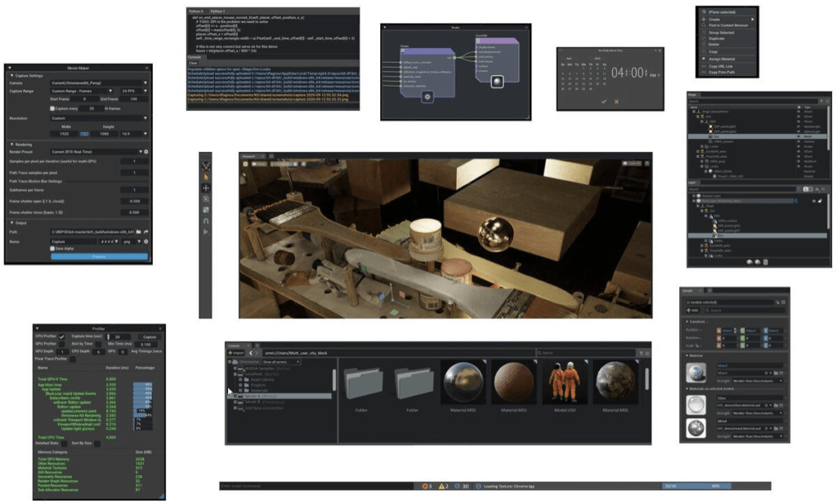Screen dimensions: 837x504
Task: Open the viewport settings gear icon
Action: pyautogui.click(x=245, y=163)
